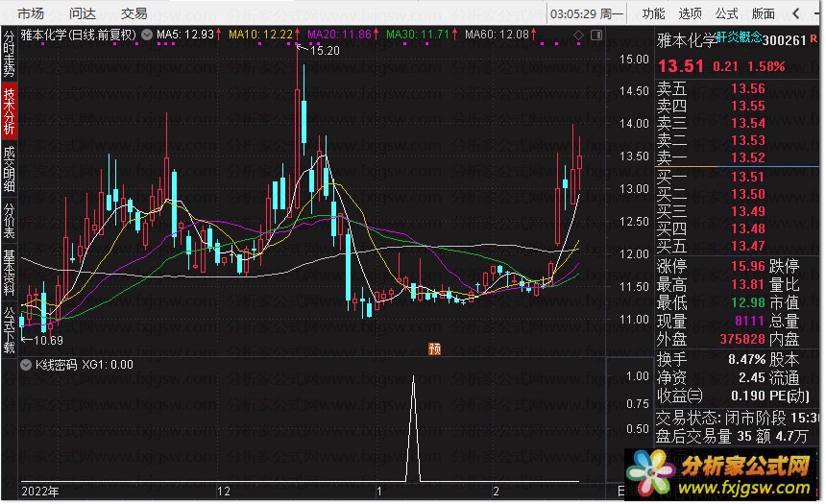Expand the K线密码 indicator dropdown
826x504 pixels.
26,365
